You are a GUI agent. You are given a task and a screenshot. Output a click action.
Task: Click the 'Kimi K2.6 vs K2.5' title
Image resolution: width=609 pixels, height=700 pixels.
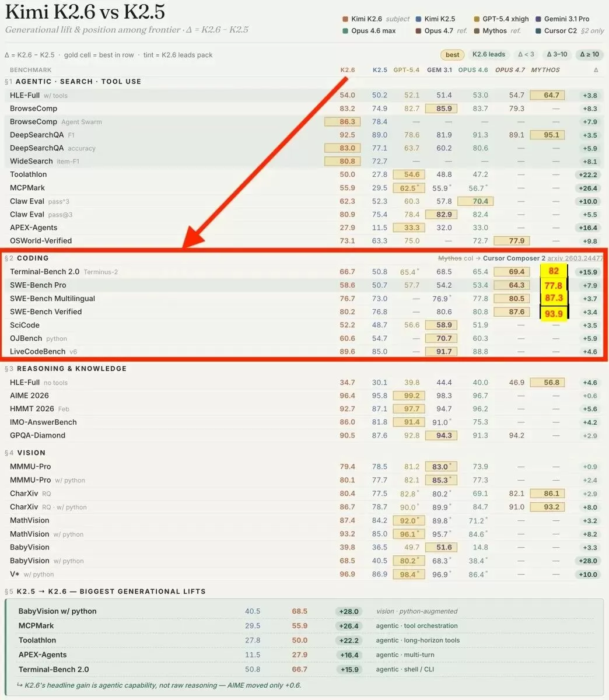85,12
